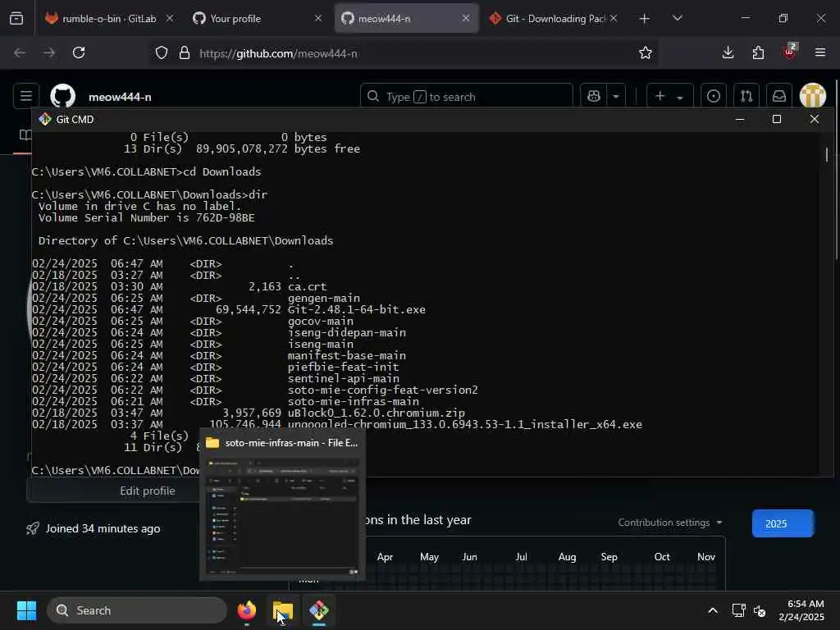The width and height of the screenshot is (840, 630).
Task: Open Windows Start menu
Action: (26, 610)
